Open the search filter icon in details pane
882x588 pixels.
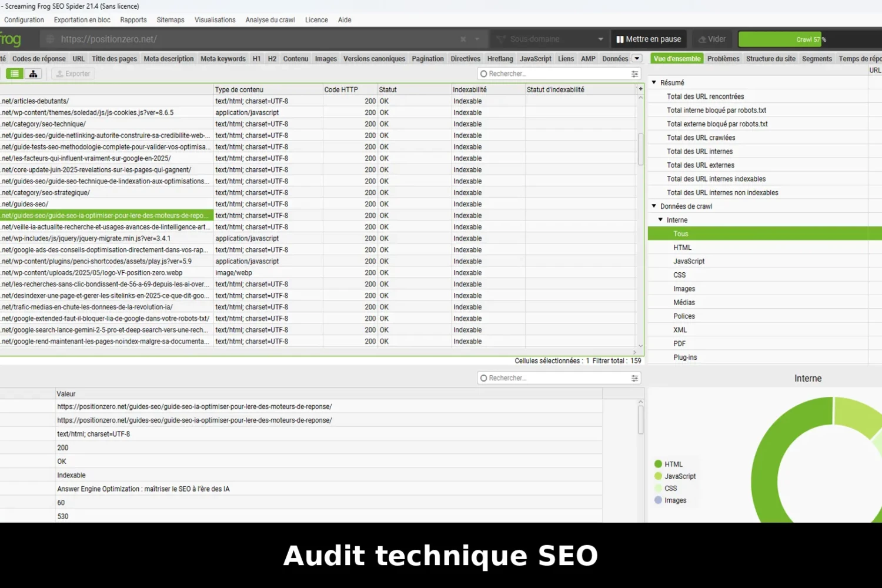(634, 377)
